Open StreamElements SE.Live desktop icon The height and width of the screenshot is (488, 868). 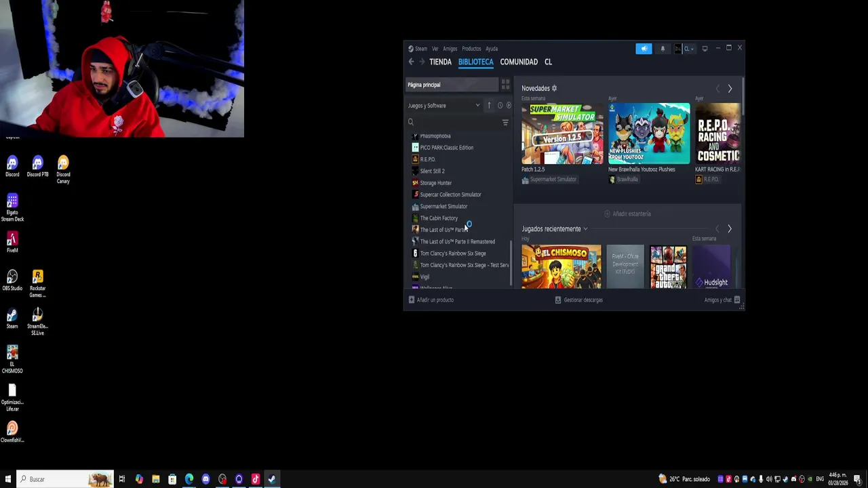click(x=37, y=321)
